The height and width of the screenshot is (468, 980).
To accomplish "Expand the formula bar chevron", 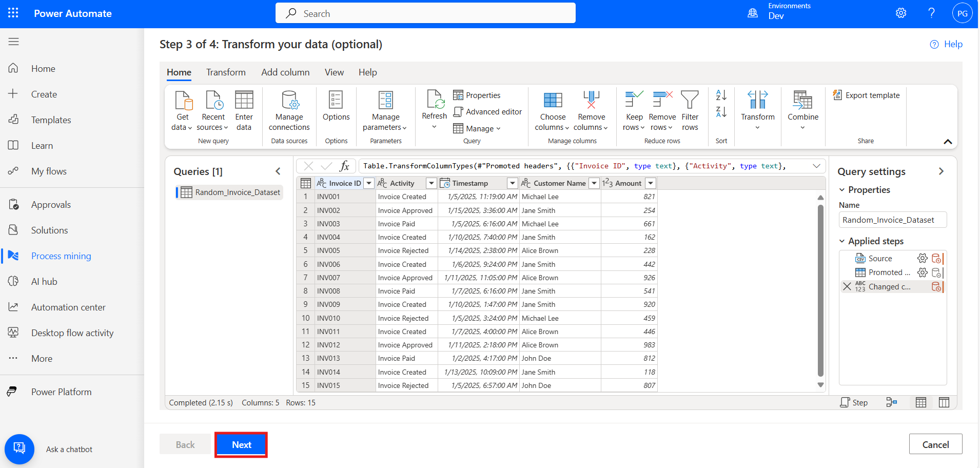I will 816,166.
